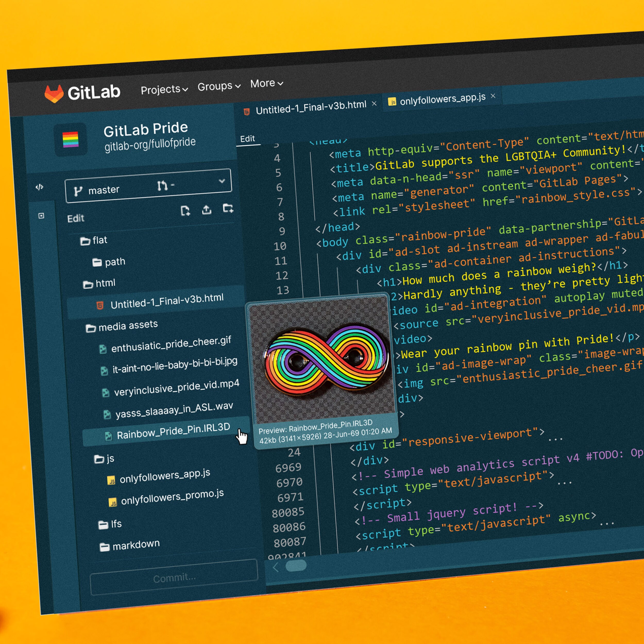Click the preview caption Rainbow_Pride_Pin.IRL3D
The height and width of the screenshot is (644, 644).
click(330, 425)
